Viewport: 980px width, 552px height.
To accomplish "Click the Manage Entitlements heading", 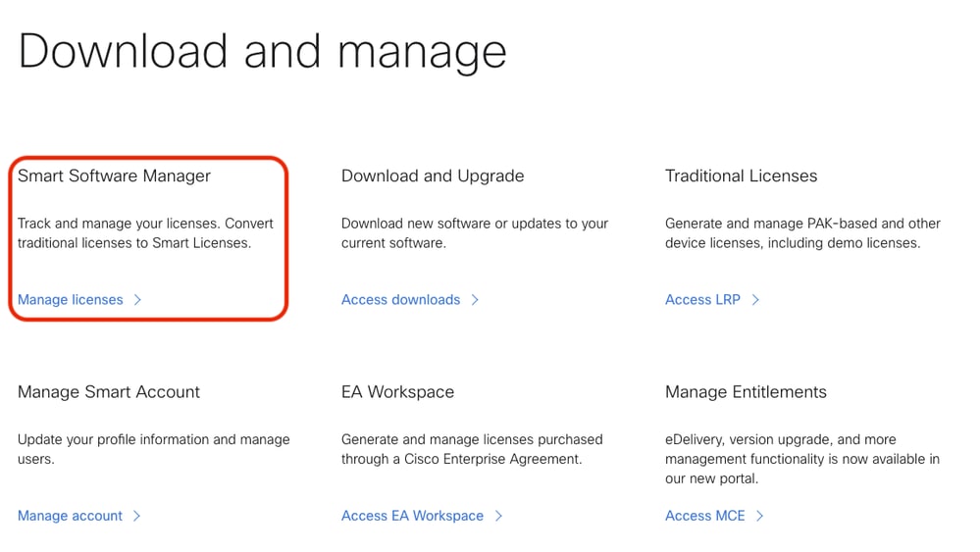I will coord(746,392).
